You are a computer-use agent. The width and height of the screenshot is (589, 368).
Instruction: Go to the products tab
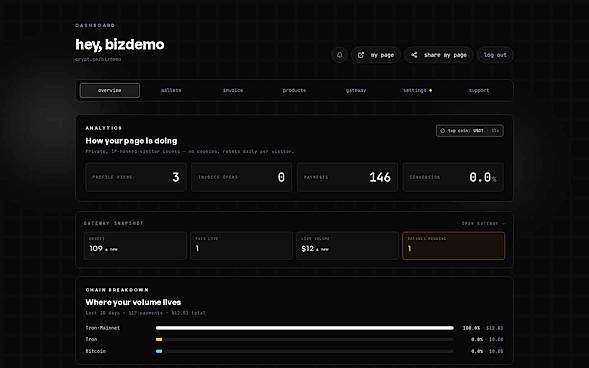[294, 90]
